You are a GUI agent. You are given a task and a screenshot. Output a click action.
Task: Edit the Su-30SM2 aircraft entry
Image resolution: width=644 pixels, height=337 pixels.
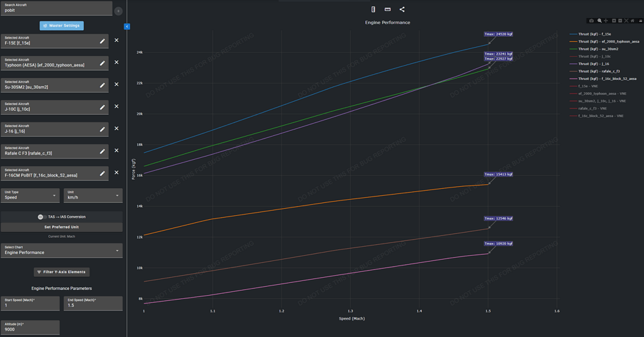tap(102, 85)
